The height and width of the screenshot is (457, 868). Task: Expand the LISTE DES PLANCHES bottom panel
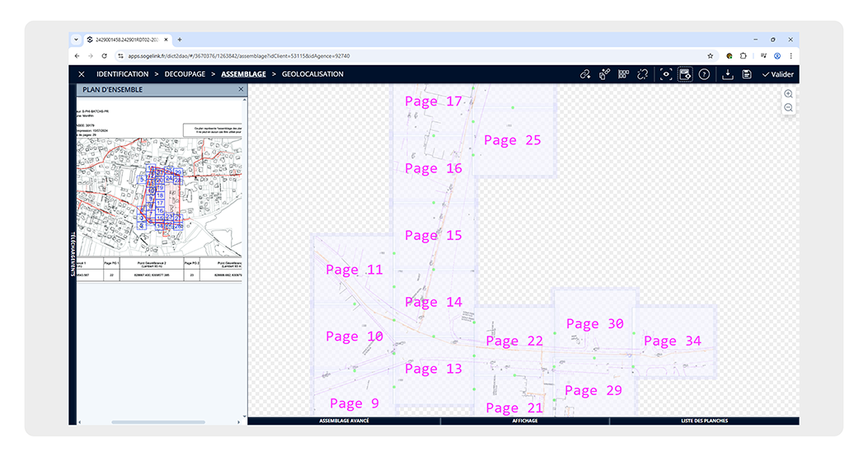point(704,421)
